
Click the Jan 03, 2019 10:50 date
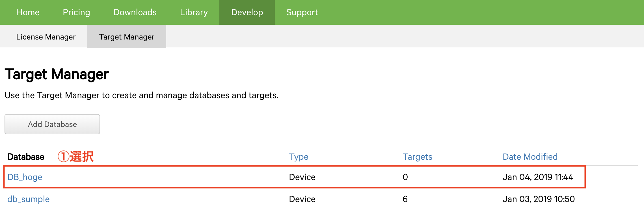(x=538, y=199)
